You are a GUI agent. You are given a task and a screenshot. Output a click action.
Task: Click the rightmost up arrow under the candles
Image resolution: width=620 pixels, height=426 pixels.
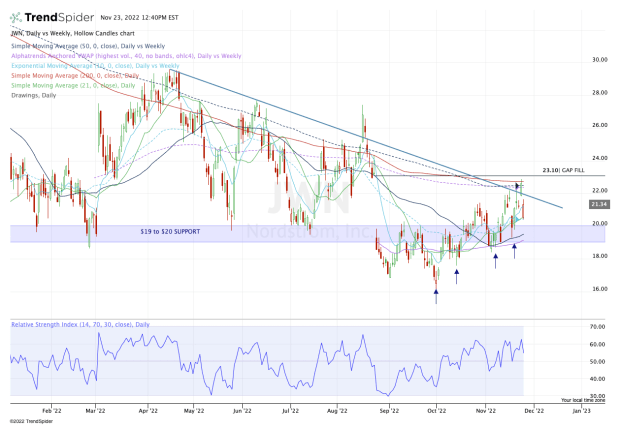click(515, 251)
